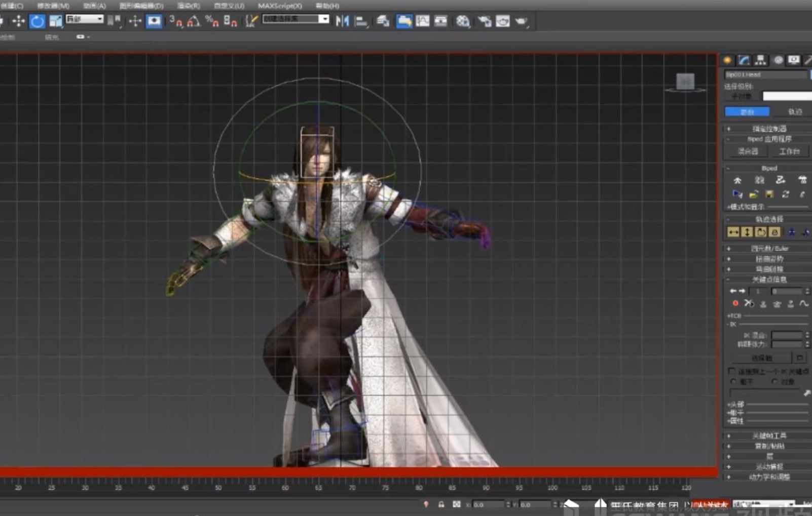Image resolution: width=812 pixels, height=516 pixels.
Task: Select the Rotate tool in toolbar
Action: tap(37, 21)
